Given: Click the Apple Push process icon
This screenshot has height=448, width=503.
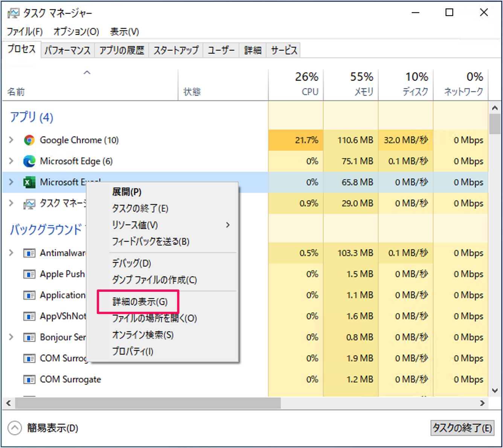Looking at the screenshot, I should coord(29,274).
